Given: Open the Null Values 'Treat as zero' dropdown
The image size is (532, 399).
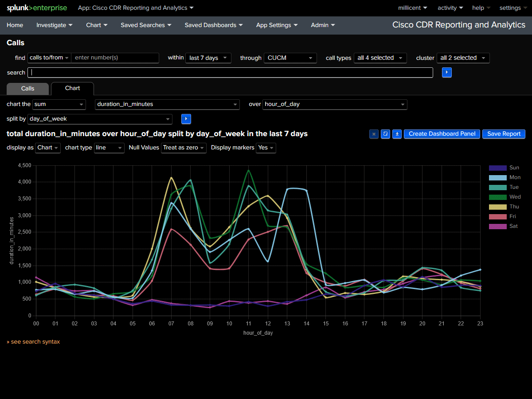Looking at the screenshot, I should coord(184,148).
